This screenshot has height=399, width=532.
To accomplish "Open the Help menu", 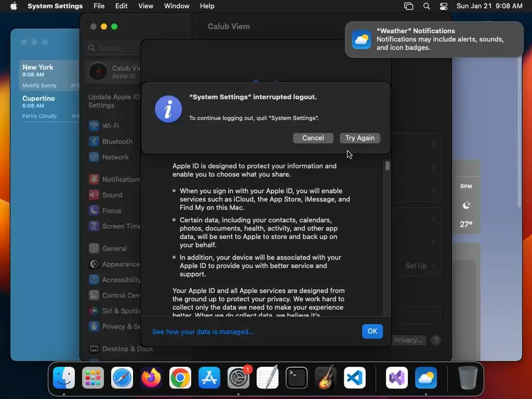I will 207,6.
